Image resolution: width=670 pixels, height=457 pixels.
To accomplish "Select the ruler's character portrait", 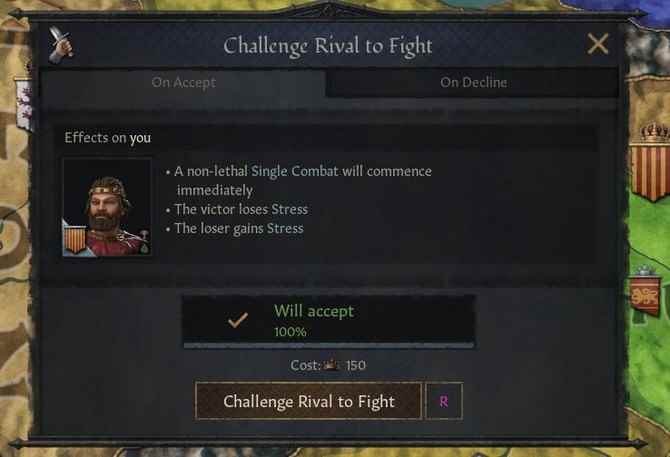I will click(x=107, y=208).
